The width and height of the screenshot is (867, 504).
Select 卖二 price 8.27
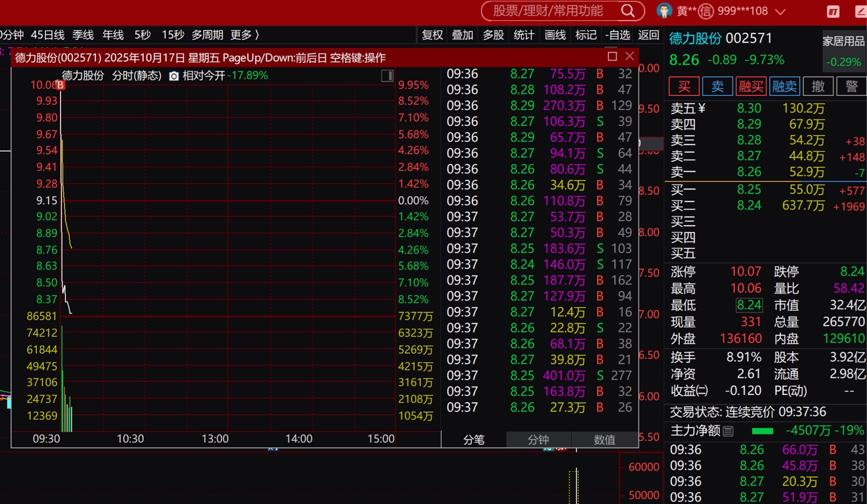[x=749, y=156]
